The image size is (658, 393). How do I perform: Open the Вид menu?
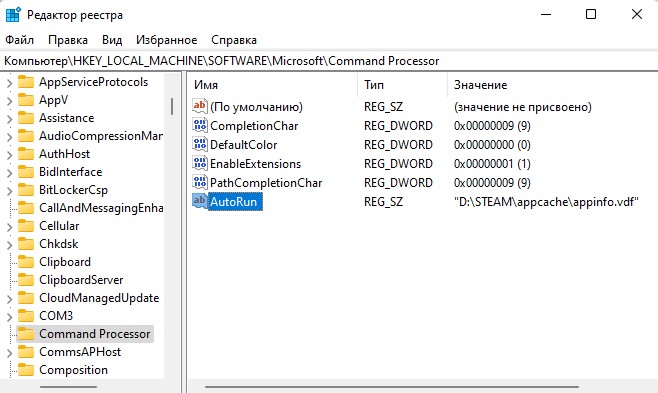tap(112, 40)
